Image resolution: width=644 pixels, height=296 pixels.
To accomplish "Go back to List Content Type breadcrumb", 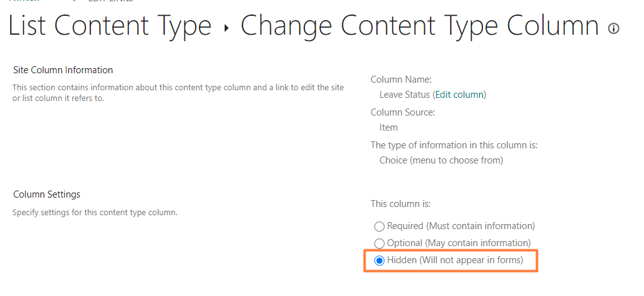I will [x=110, y=27].
